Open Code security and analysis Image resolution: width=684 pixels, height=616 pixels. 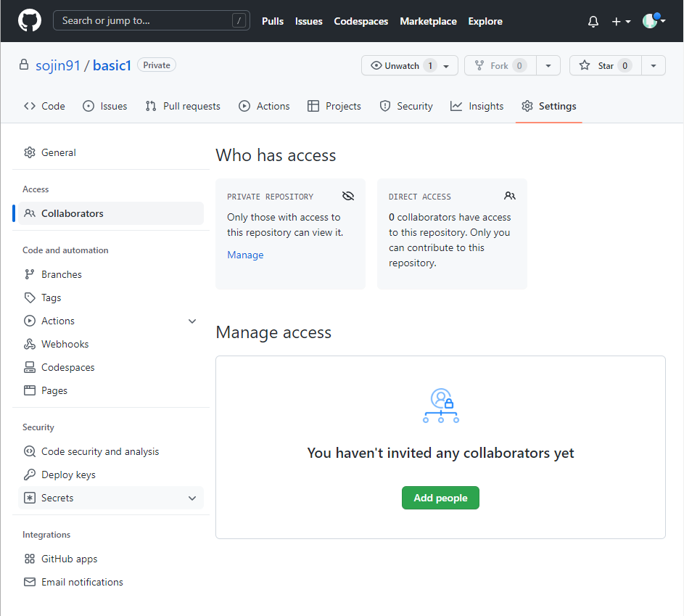tap(111, 451)
